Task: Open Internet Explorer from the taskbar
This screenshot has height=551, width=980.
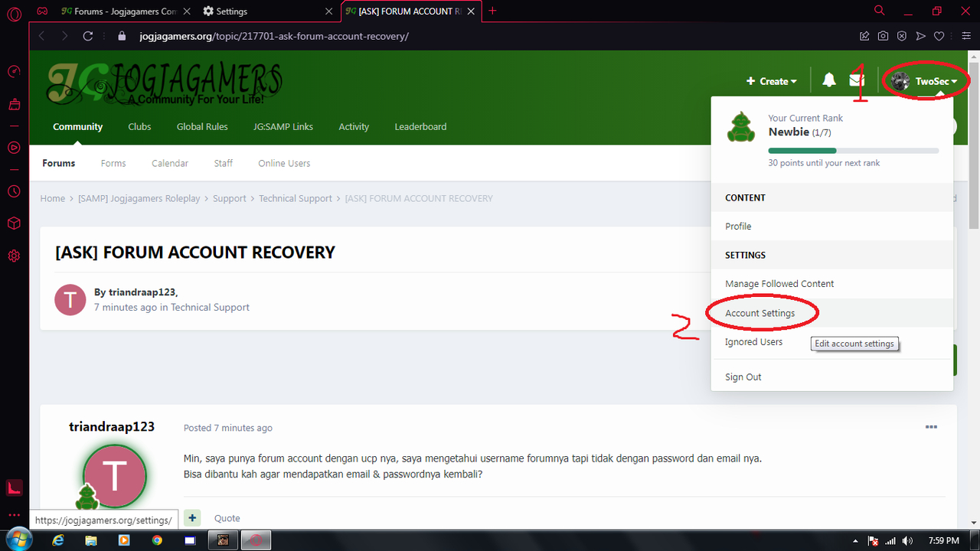Action: (57, 540)
